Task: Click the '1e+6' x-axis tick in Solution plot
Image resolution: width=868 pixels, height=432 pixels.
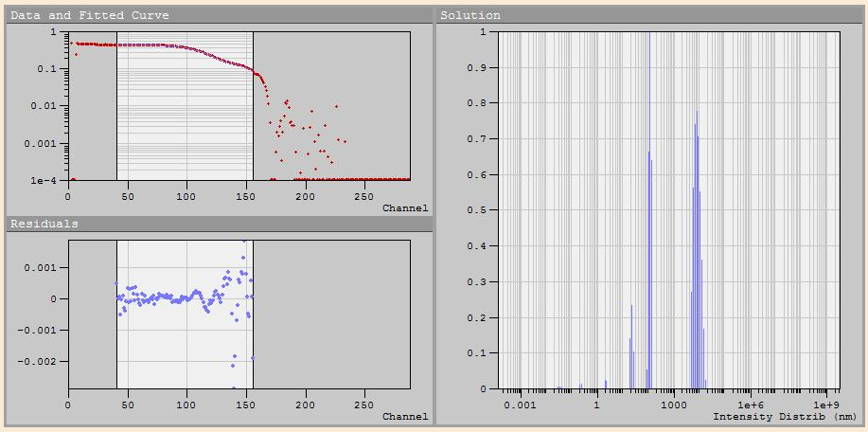Action: [750, 404]
